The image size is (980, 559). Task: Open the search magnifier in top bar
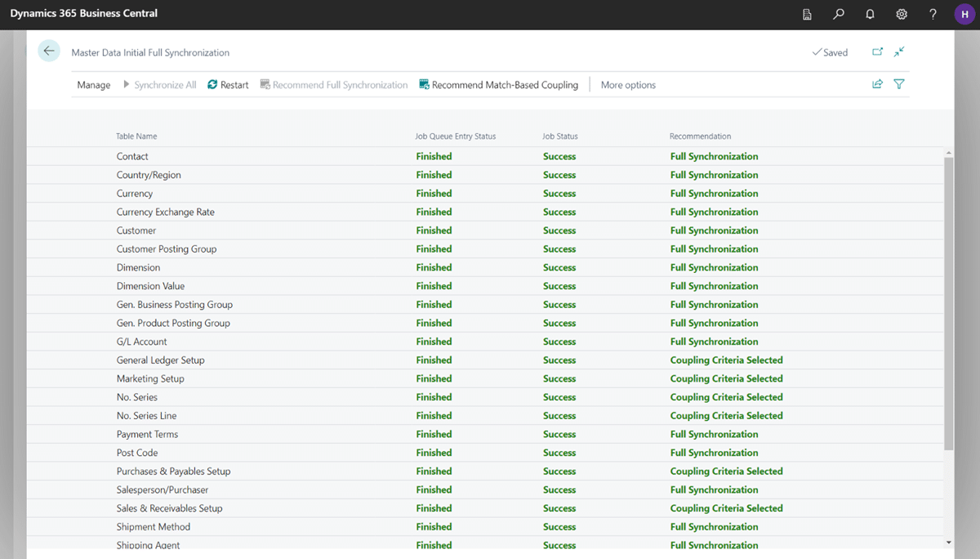[839, 14]
